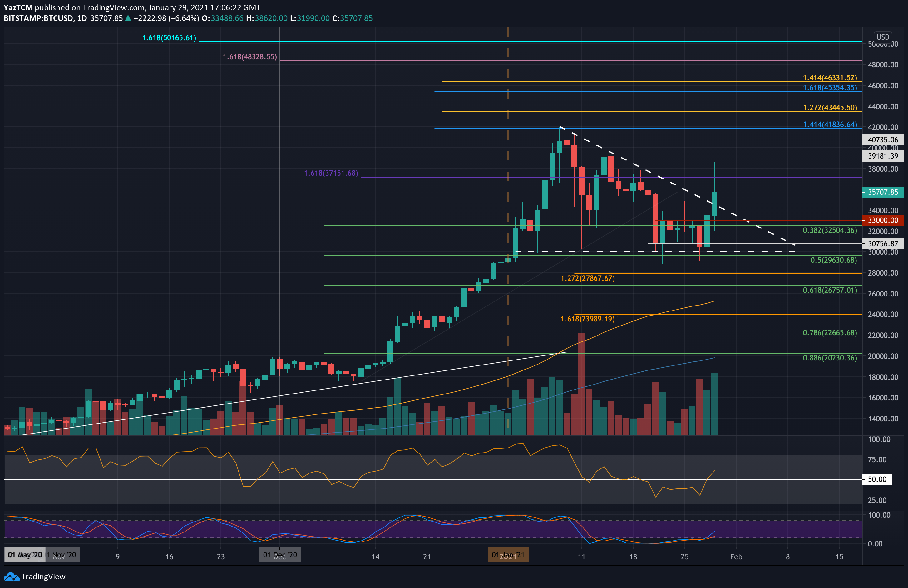The image size is (908, 588).
Task: Click the 1.618(45354.35) Fibonacci label
Action: 830,88
